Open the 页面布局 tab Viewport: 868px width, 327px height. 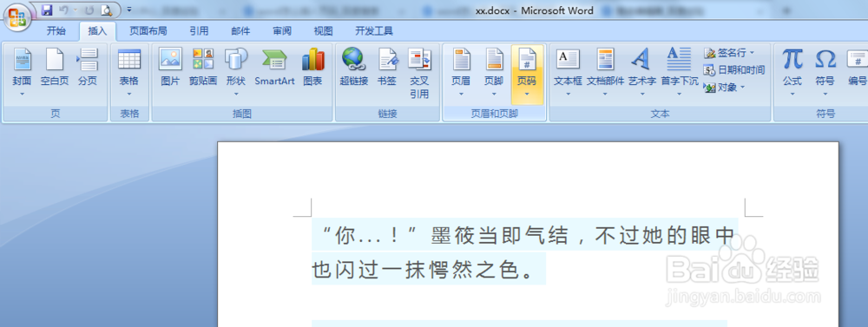click(148, 31)
